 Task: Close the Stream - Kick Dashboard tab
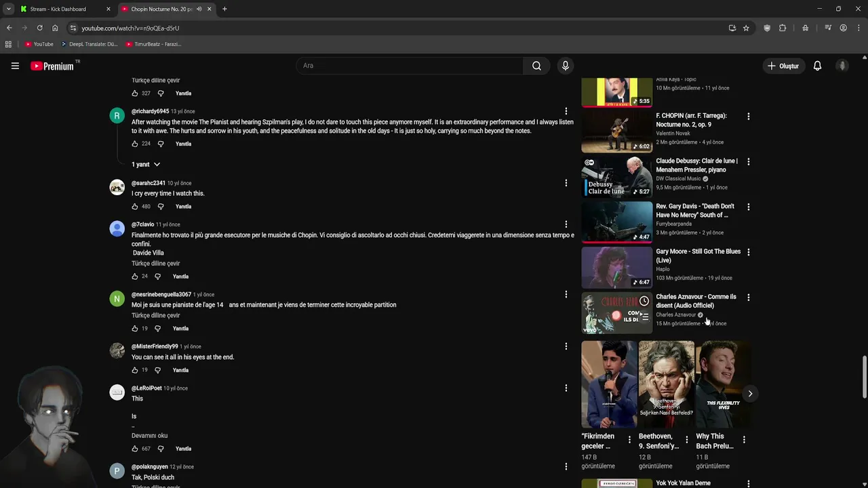108,9
